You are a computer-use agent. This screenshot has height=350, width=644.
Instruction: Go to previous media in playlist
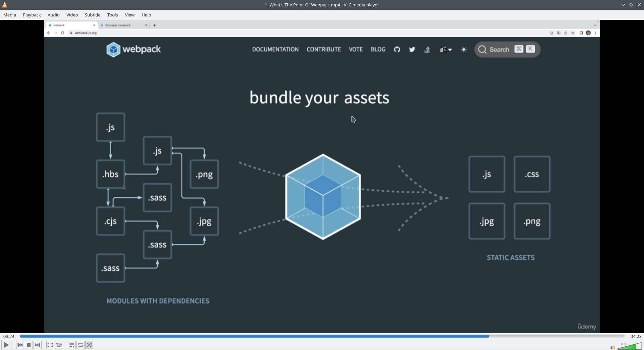pos(20,345)
